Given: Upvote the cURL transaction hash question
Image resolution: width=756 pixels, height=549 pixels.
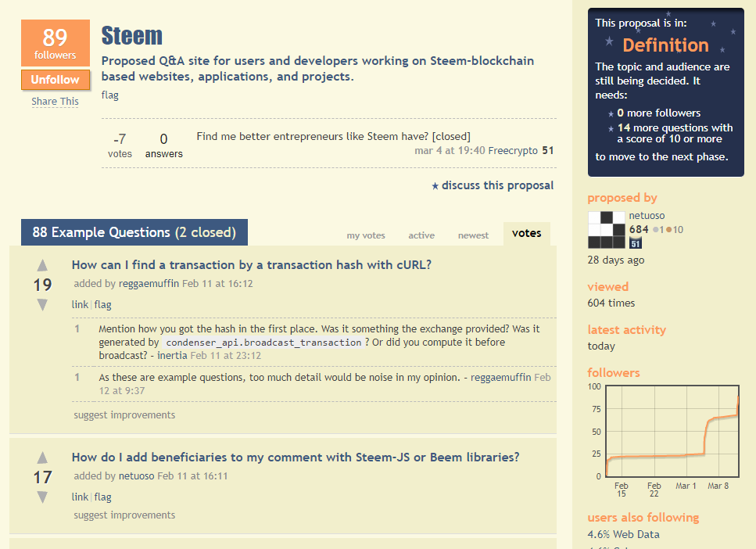Looking at the screenshot, I should [42, 265].
